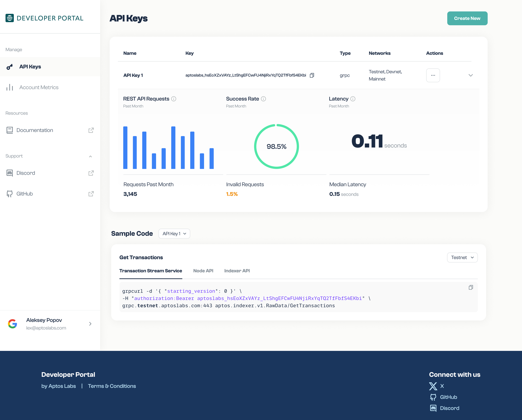Viewport: 522px width, 420px height.
Task: Click the Google account logo
Action: point(13,324)
